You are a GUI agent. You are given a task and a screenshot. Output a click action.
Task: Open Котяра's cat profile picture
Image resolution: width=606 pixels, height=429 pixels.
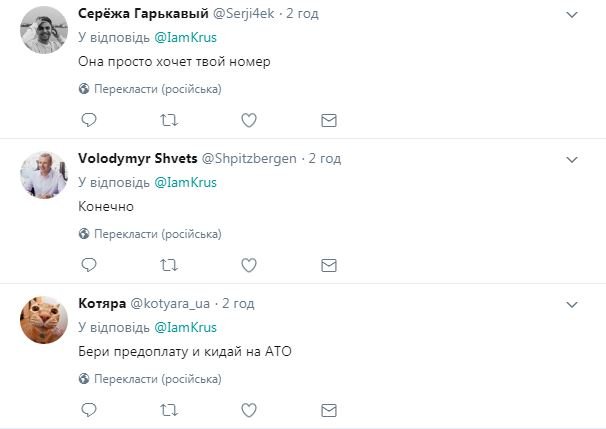coord(43,320)
